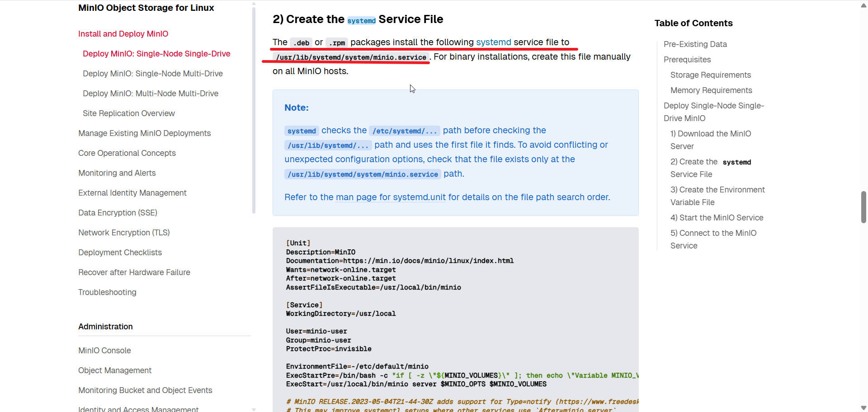Click the WorkingDirectory=/usr/local line
The height and width of the screenshot is (412, 868).
pos(340,314)
